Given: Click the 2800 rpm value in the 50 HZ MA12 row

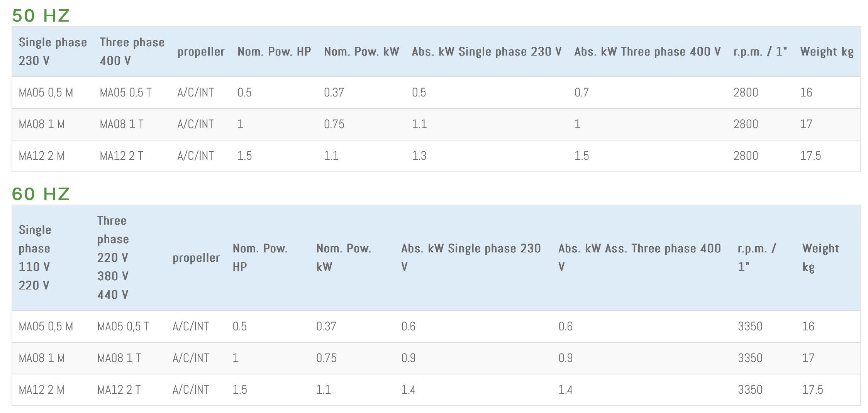Looking at the screenshot, I should [x=746, y=156].
